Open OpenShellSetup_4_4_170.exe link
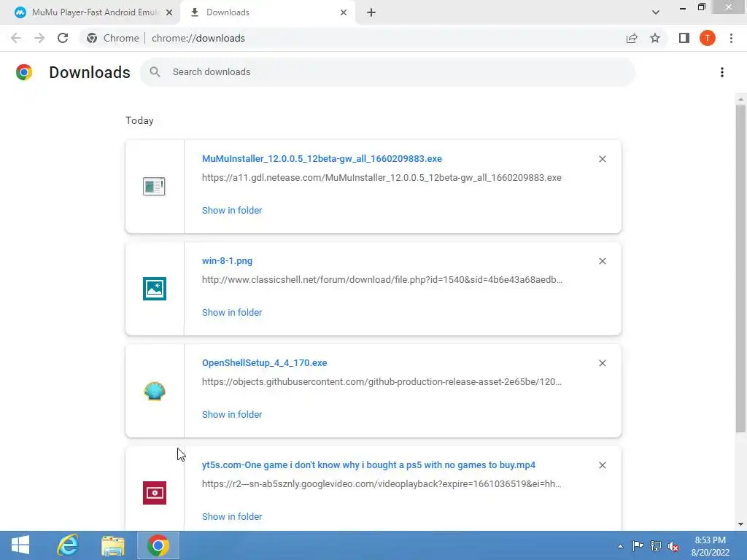The height and width of the screenshot is (560, 747). point(264,363)
